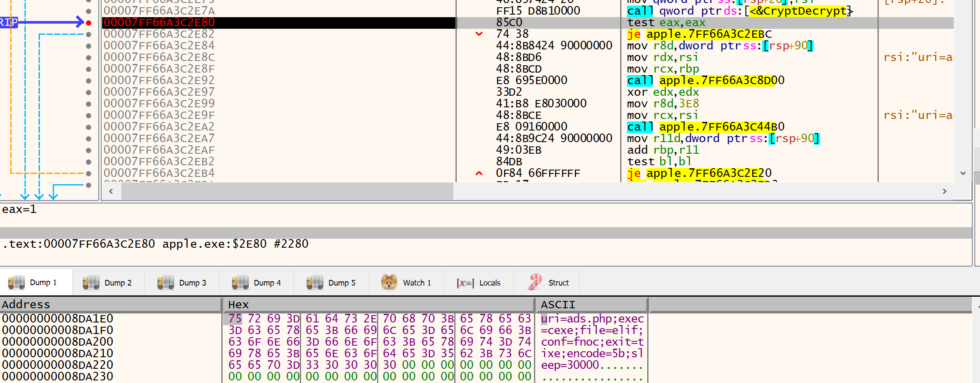Select the Dump 4 tab
980x383 pixels.
point(256,283)
